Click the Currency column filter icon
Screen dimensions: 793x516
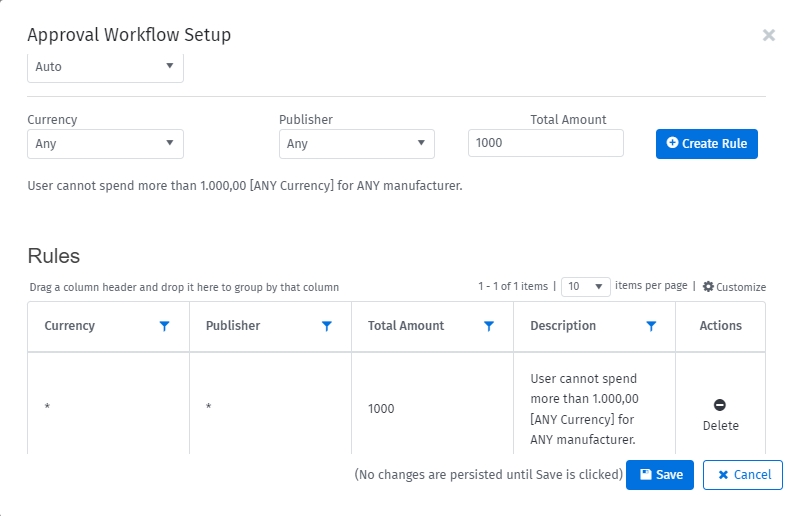point(165,326)
